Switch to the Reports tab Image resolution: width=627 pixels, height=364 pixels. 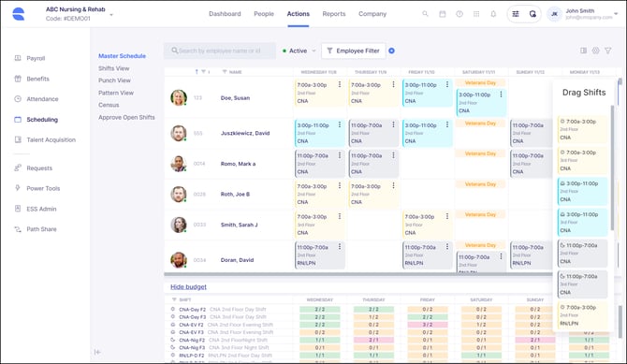coord(334,14)
